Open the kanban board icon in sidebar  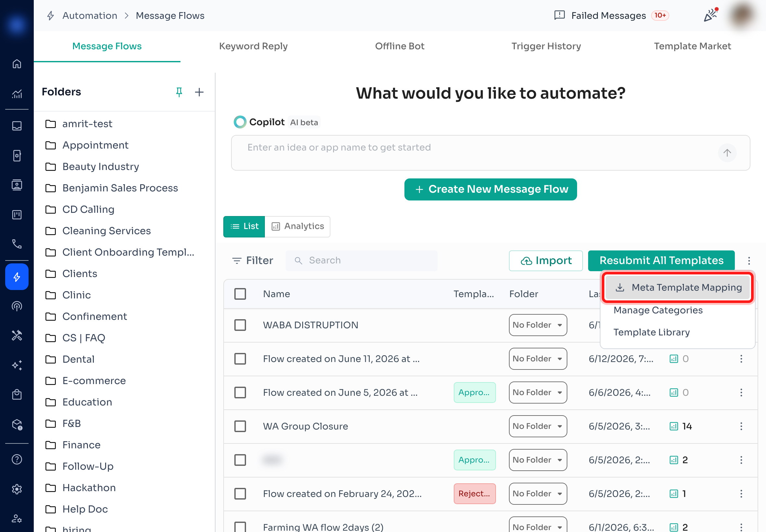17,214
